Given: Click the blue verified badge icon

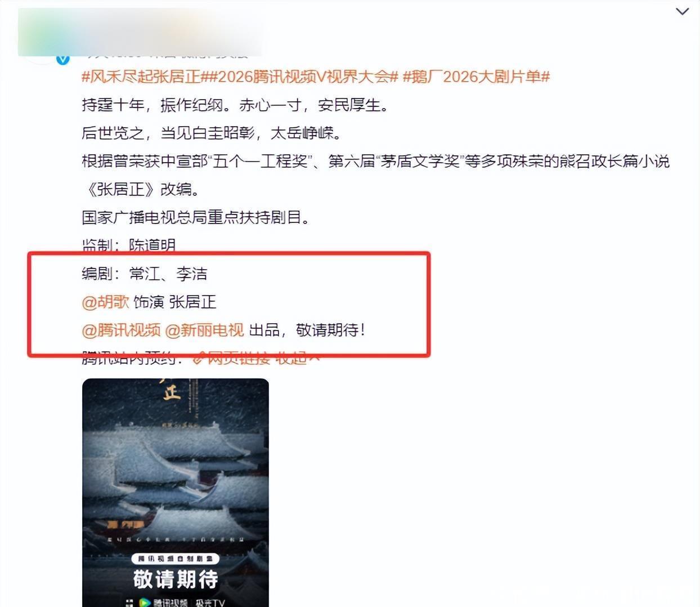Looking at the screenshot, I should tap(63, 59).
